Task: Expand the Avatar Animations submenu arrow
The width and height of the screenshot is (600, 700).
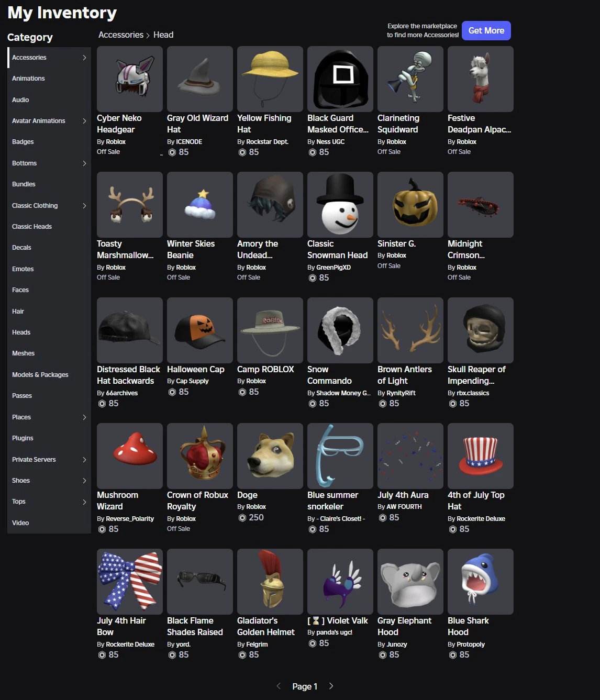Action: [84, 121]
